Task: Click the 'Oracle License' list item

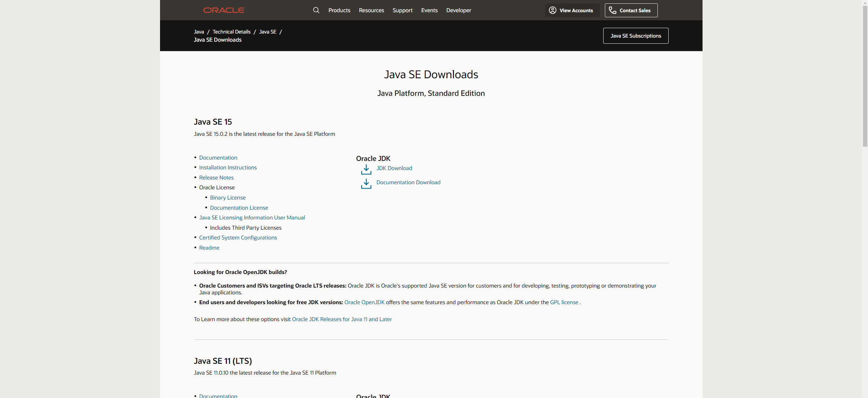Action: point(217,187)
